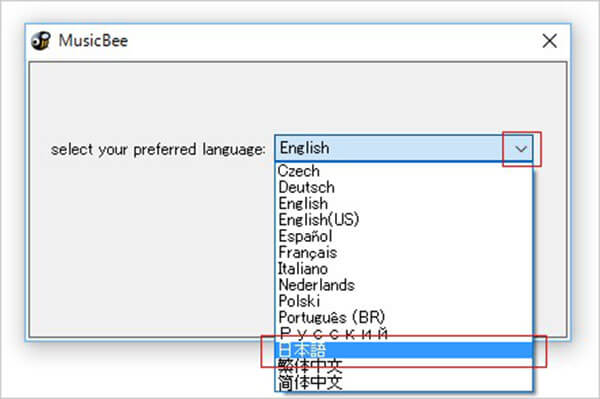600x399 pixels.
Task: Click the language dropdown arrow
Action: [521, 149]
